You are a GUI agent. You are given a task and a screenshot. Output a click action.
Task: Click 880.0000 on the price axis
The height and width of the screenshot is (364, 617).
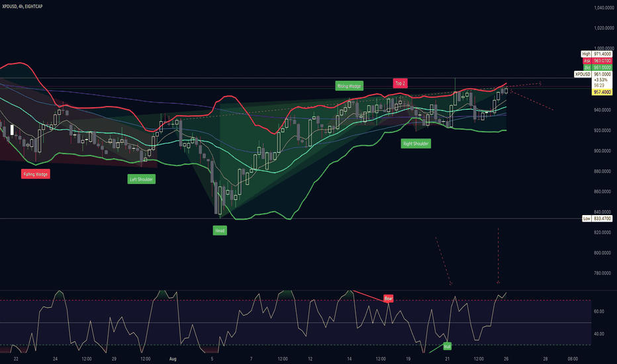pyautogui.click(x=602, y=171)
